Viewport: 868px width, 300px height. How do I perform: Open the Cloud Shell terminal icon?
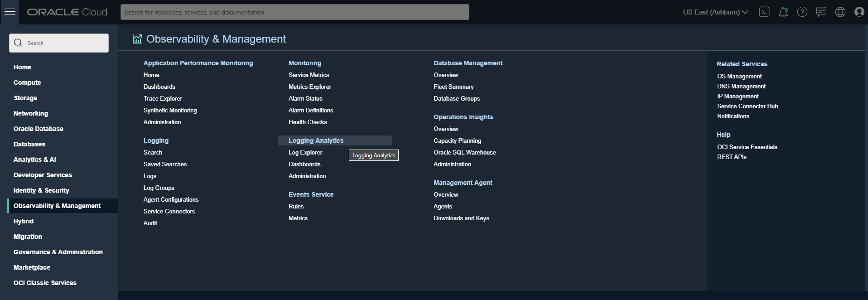[x=764, y=12]
